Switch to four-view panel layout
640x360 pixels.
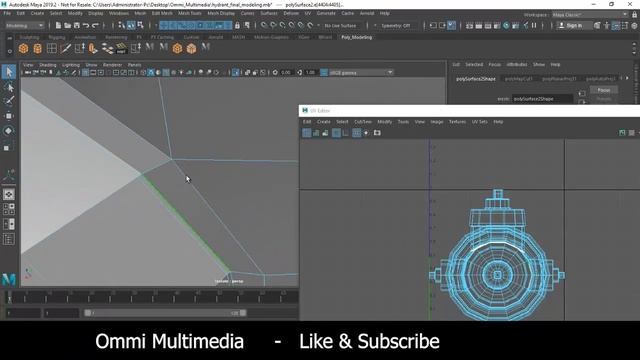click(9, 209)
